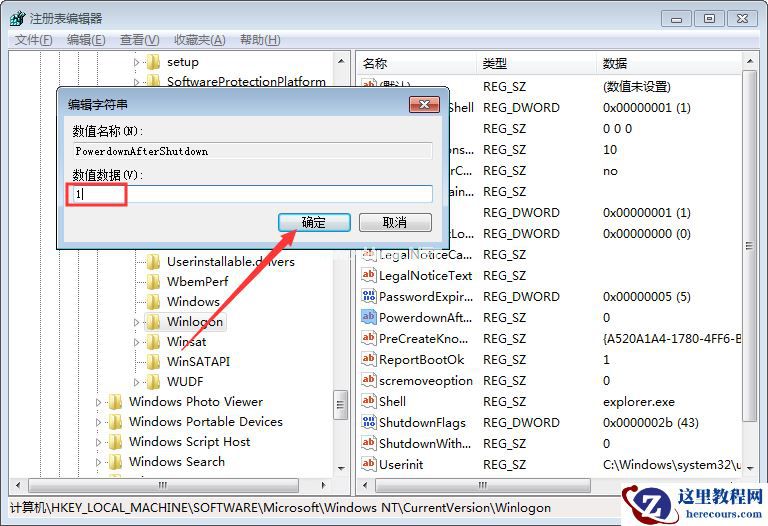The width and height of the screenshot is (768, 526).
Task: Click the Winlogon folder icon
Action: [x=153, y=322]
